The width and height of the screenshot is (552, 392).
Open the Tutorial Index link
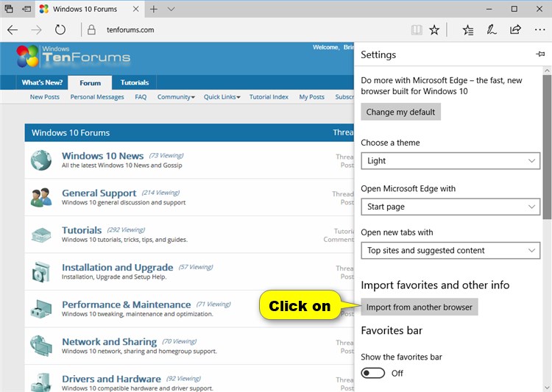[x=269, y=97]
